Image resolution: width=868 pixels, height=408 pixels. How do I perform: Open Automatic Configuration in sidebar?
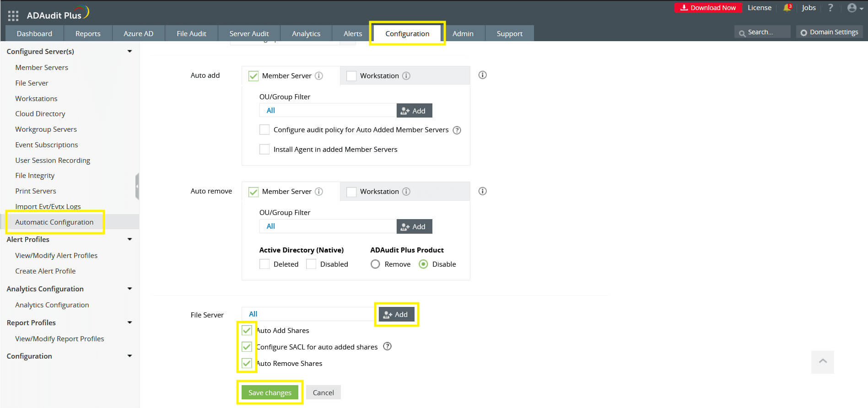pos(54,222)
